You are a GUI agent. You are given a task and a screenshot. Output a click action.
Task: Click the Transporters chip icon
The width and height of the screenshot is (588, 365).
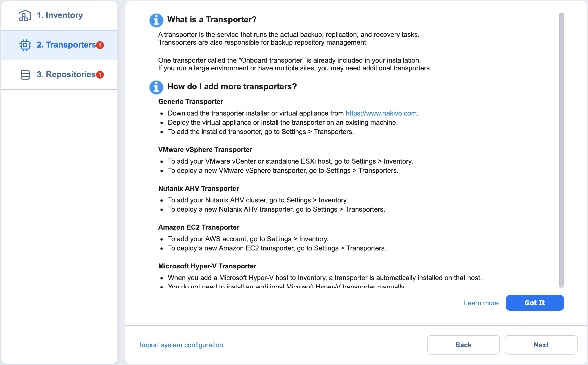(25, 45)
